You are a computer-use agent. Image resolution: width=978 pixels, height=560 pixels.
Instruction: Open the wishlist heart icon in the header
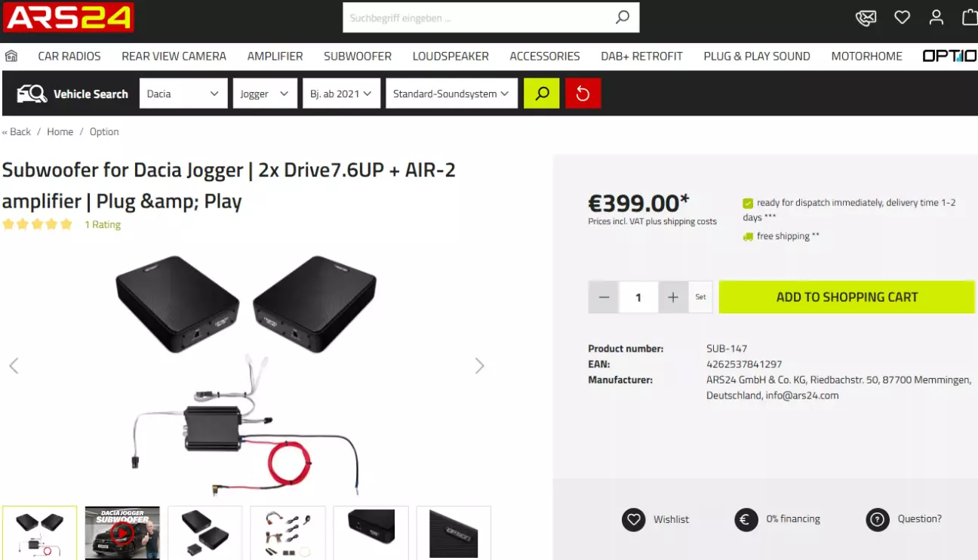tap(902, 17)
